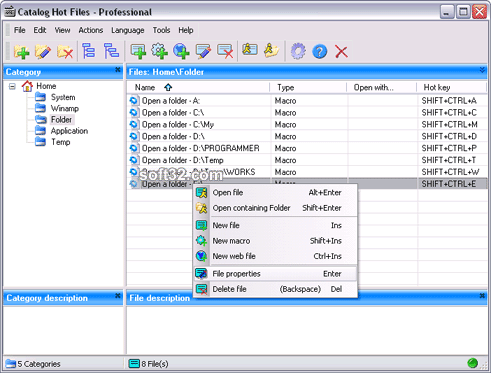This screenshot has height=373, width=491.
Task: Click the add new macro gear icon
Action: pos(160,52)
